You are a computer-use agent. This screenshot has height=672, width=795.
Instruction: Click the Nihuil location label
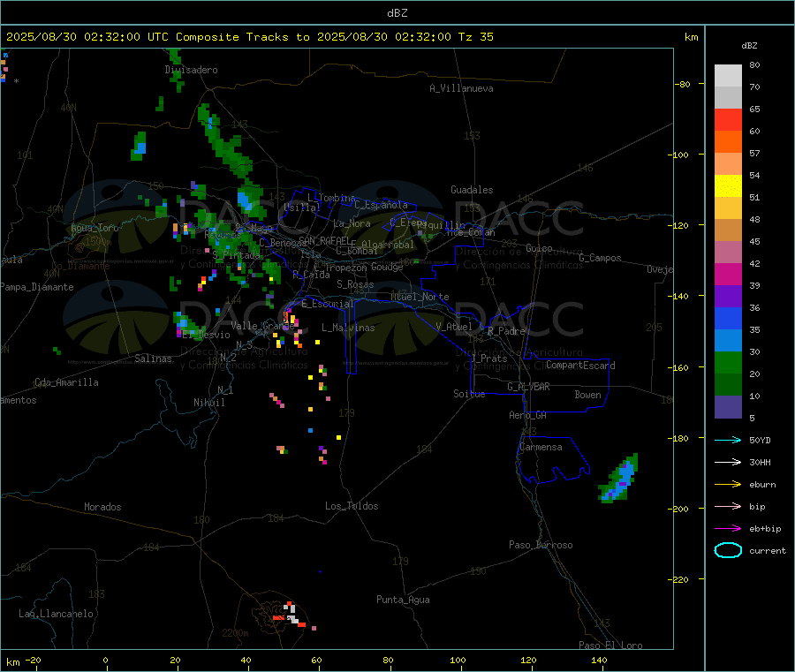208,403
